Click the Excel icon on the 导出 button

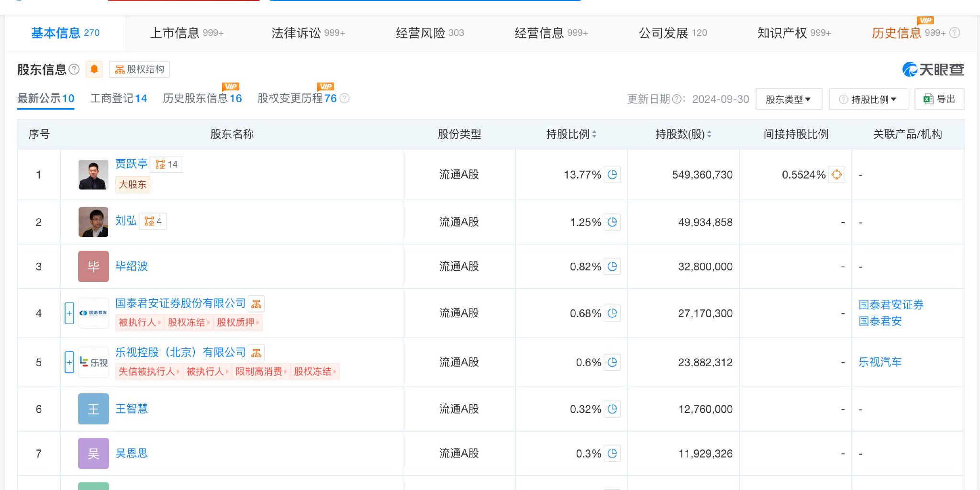(928, 99)
